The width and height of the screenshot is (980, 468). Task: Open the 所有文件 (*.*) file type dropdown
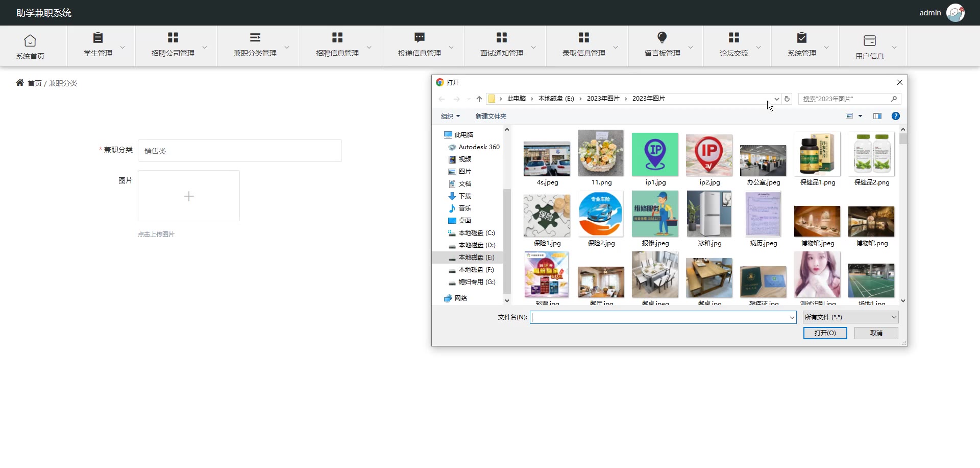coord(850,317)
